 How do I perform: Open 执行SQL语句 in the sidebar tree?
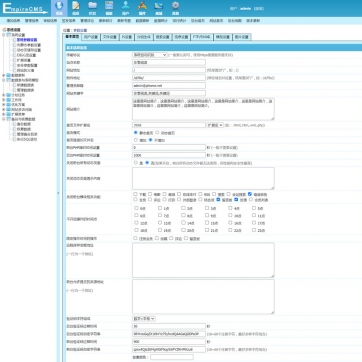point(27,139)
